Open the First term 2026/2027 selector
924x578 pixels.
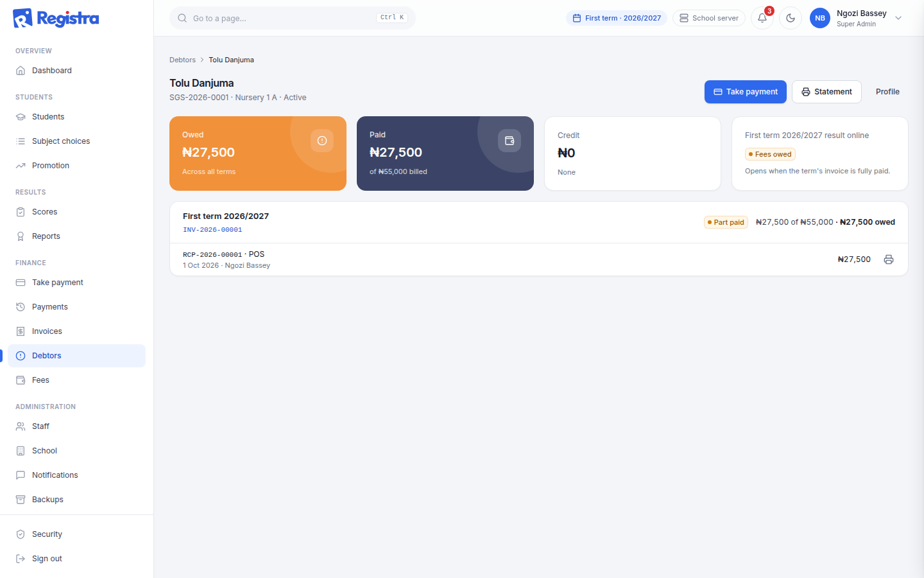tap(617, 18)
